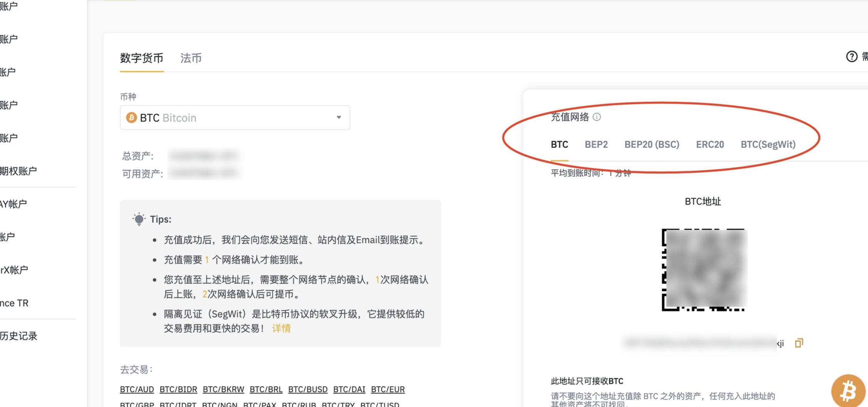Screen dimensions: 868x407
Task: Click the info icon next to 充值网络
Action: point(597,117)
